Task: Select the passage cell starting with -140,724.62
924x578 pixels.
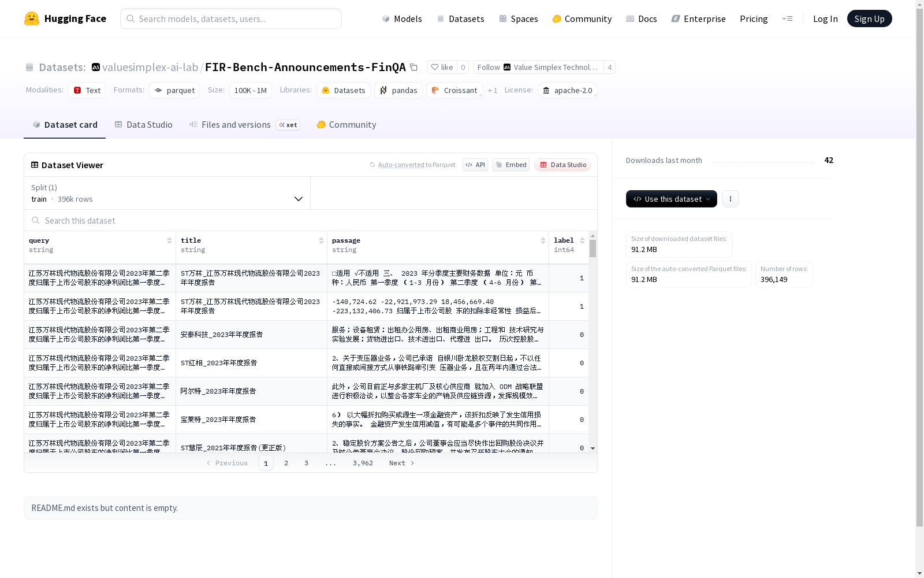Action: (438, 306)
